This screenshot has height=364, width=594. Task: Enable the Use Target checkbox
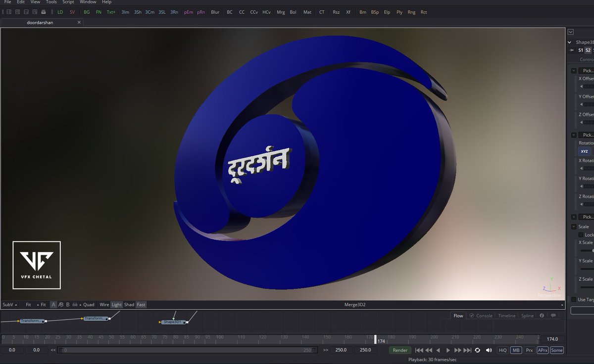click(574, 299)
